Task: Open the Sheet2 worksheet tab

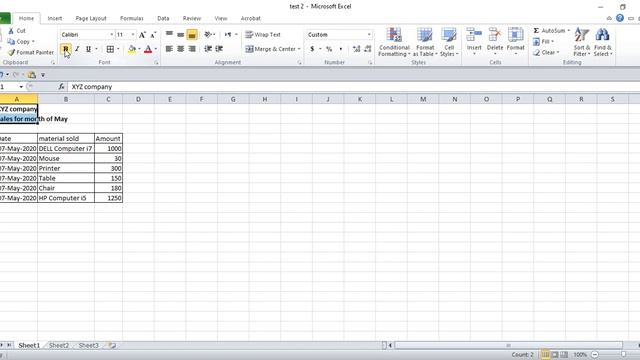Action: (59, 345)
